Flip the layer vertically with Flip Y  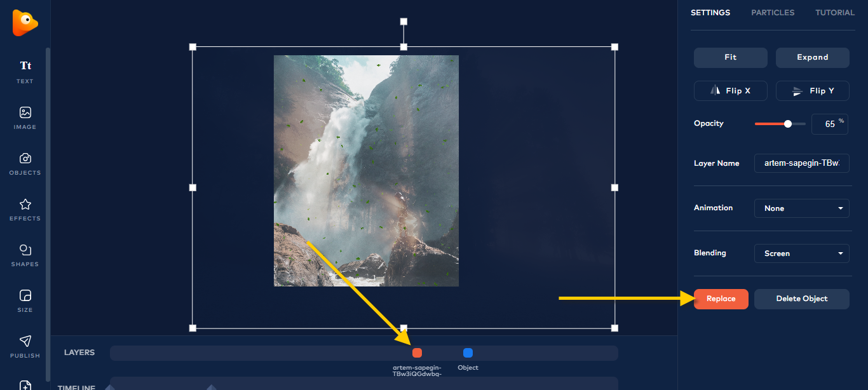(x=813, y=91)
